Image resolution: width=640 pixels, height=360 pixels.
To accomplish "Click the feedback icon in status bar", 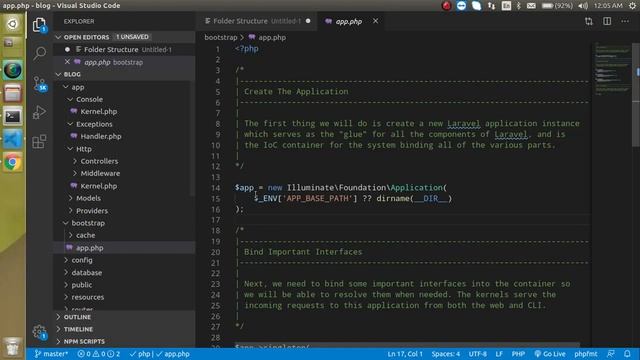I will click(x=611, y=354).
